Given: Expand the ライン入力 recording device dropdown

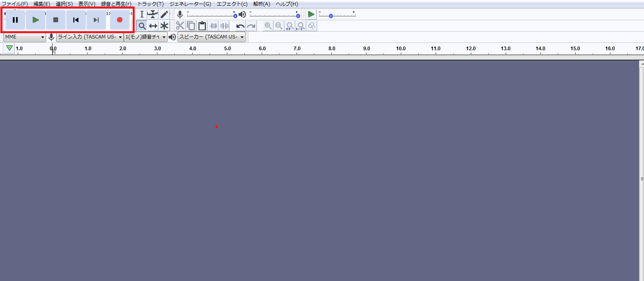Looking at the screenshot, I should pos(90,37).
